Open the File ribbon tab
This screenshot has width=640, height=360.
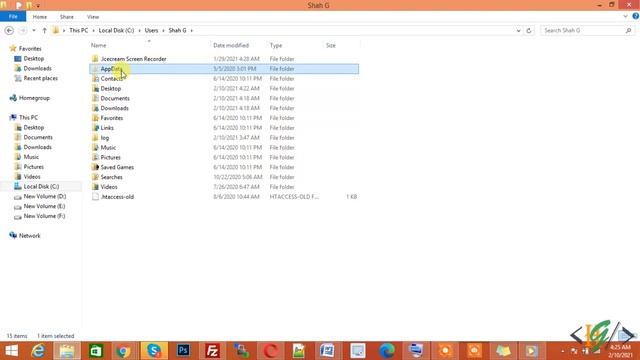[x=13, y=17]
